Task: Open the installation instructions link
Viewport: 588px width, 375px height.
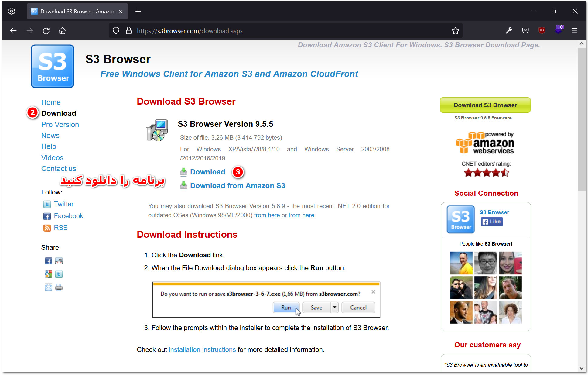Action: 202,349
